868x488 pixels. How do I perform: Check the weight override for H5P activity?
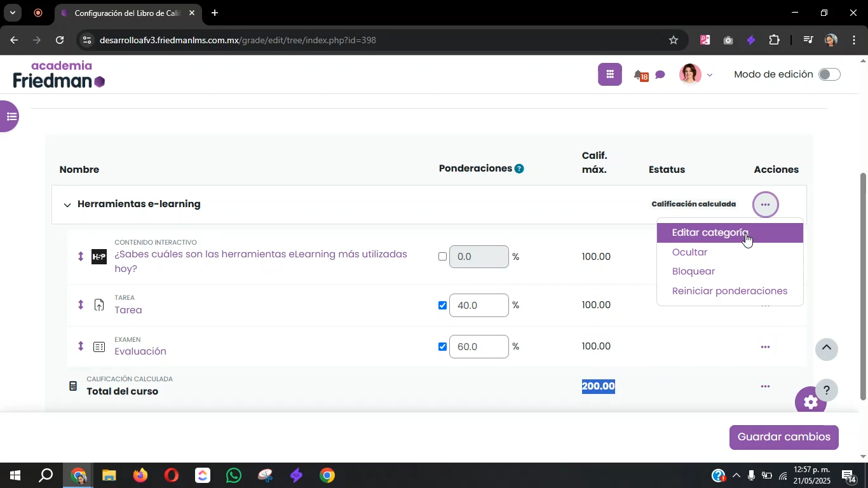coord(443,257)
